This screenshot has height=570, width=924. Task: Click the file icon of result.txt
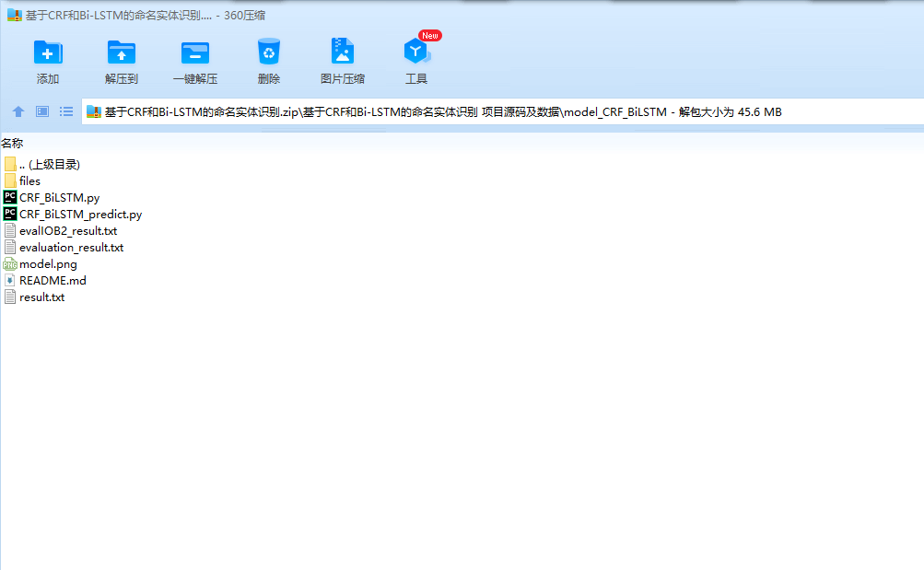tap(10, 297)
